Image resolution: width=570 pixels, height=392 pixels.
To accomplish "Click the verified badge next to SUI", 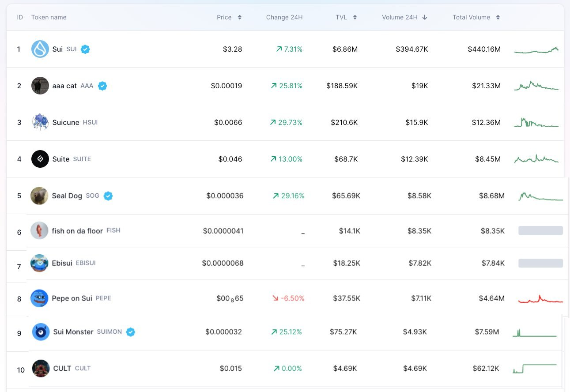I will [86, 49].
